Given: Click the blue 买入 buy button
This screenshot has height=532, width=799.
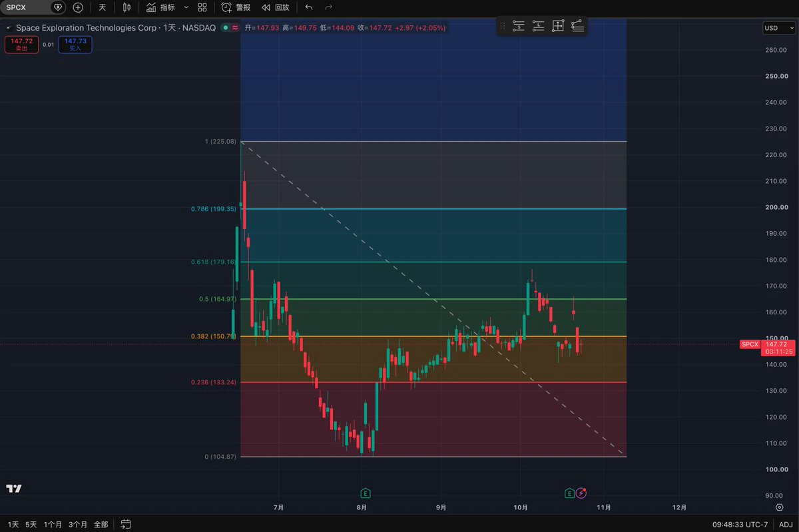Looking at the screenshot, I should [x=75, y=45].
